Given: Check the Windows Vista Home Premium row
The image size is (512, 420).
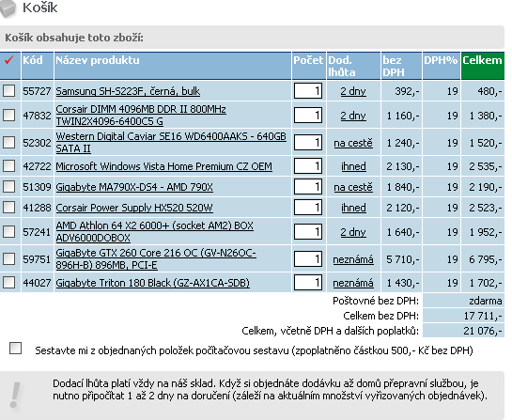Looking at the screenshot, I should [8, 166].
